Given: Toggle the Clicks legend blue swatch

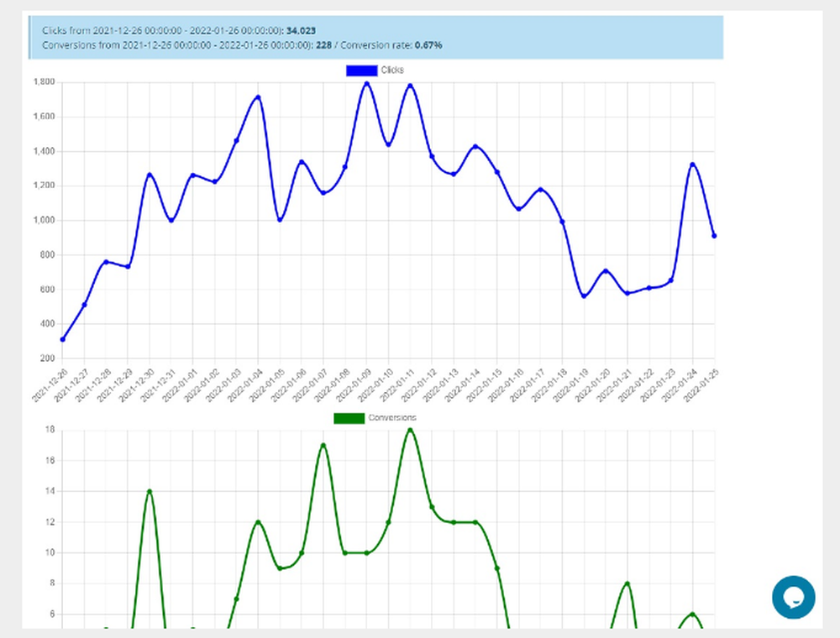Looking at the screenshot, I should point(361,71).
